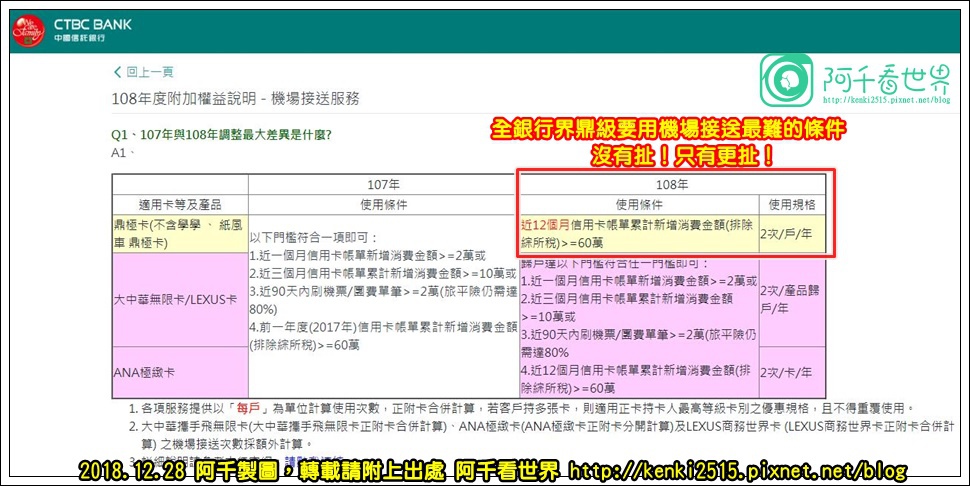
Task: Click 使用條件 header under the 107年 column
Action: [384, 205]
